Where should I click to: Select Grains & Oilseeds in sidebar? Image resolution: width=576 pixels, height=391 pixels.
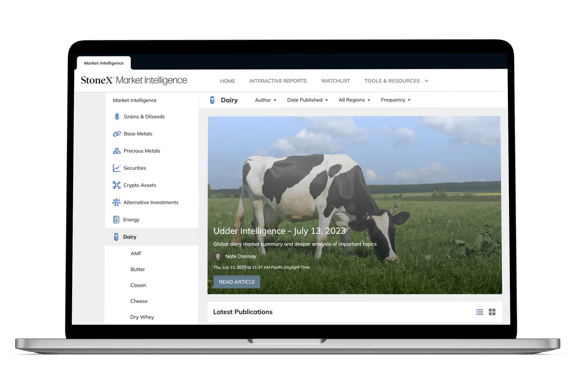144,116
